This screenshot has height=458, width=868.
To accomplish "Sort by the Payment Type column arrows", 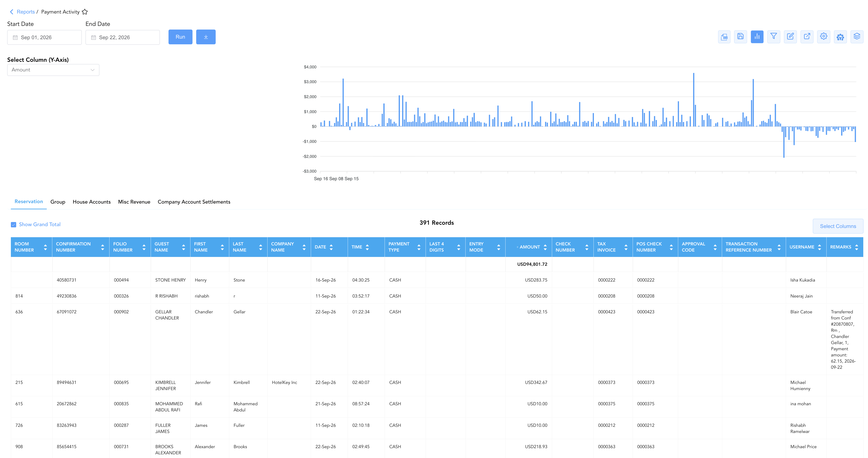I will click(419, 247).
